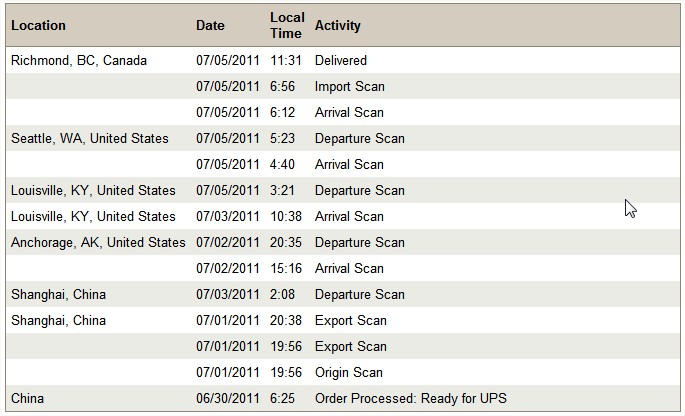Click the Delivered activity entry
Screen dimensions: 685x416
(x=341, y=60)
